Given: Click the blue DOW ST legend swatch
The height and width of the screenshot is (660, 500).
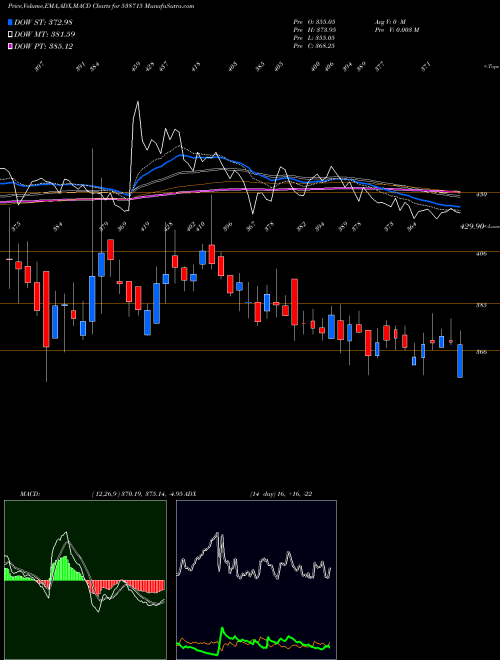Looking at the screenshot, I should [10, 22].
